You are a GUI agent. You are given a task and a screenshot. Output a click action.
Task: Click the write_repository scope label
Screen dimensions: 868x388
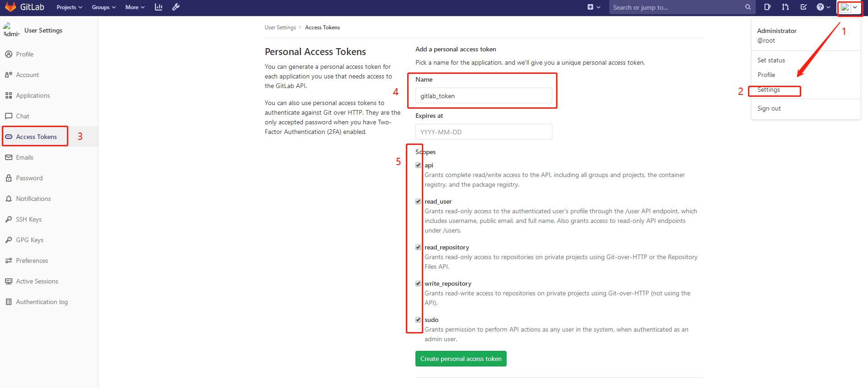(x=448, y=283)
